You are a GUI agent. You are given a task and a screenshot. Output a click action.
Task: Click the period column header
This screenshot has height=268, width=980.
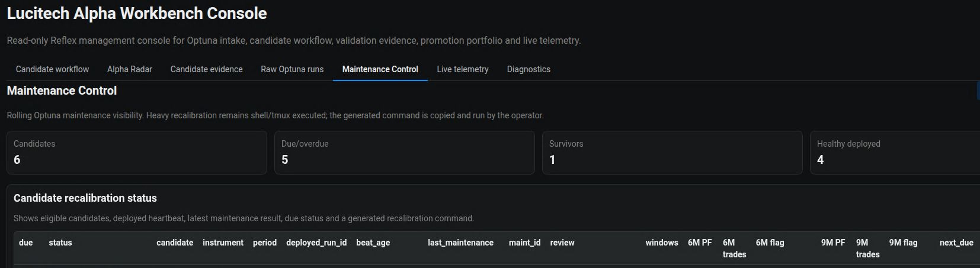pos(265,243)
